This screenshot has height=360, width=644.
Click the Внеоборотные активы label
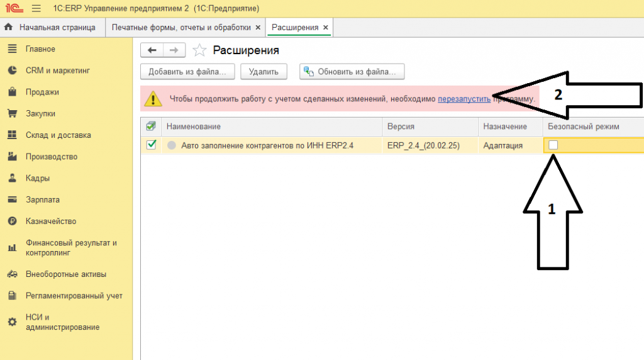click(x=65, y=274)
